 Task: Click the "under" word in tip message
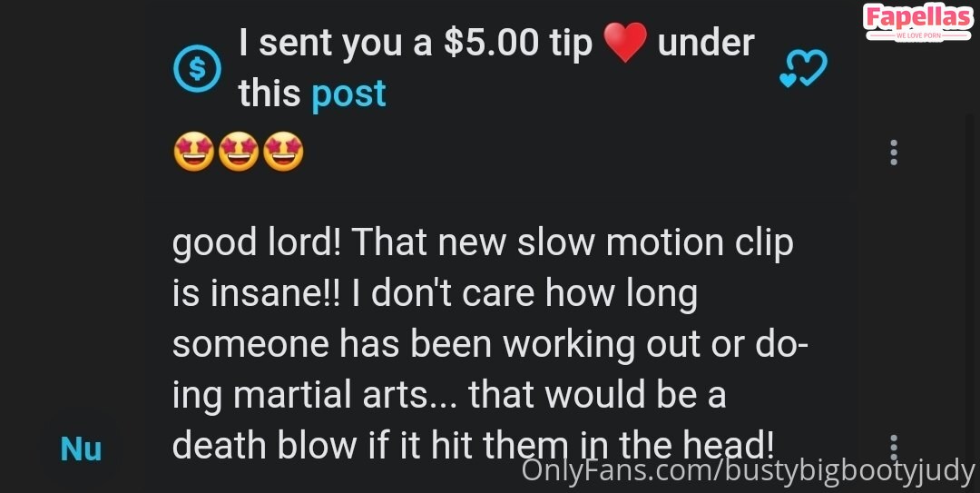[x=706, y=44]
